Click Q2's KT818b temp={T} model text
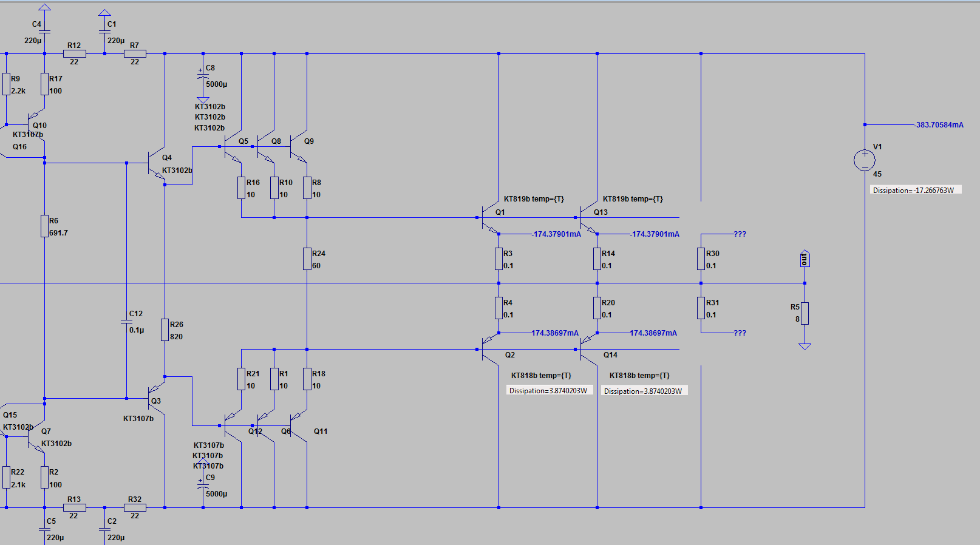 tap(541, 376)
